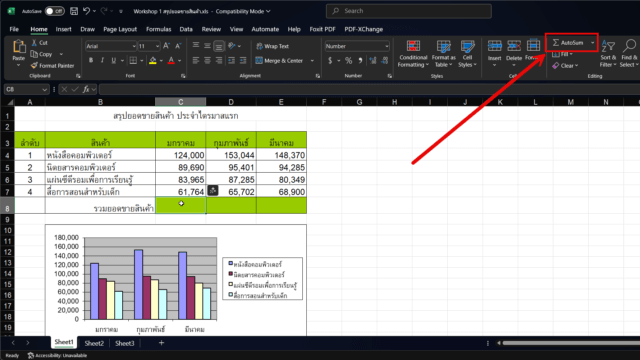This screenshot has width=640, height=360.
Task: Expand the Copy options arrow
Action: [61, 54]
